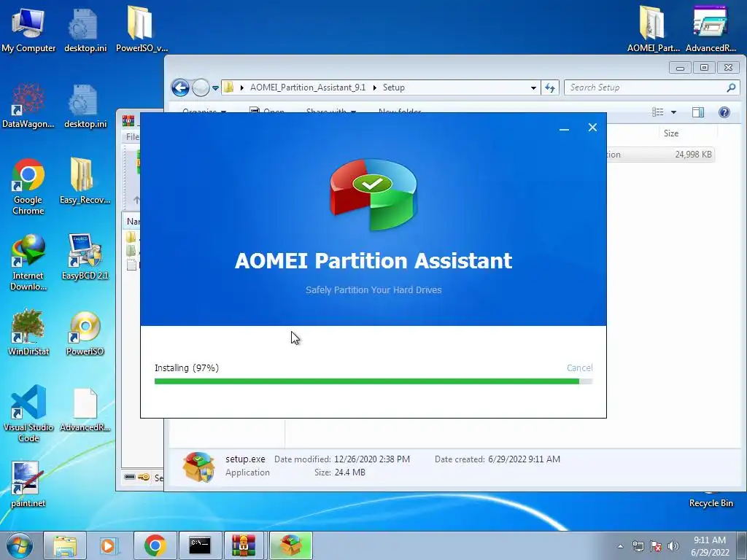Change view in Explorer toolbar

[658, 112]
